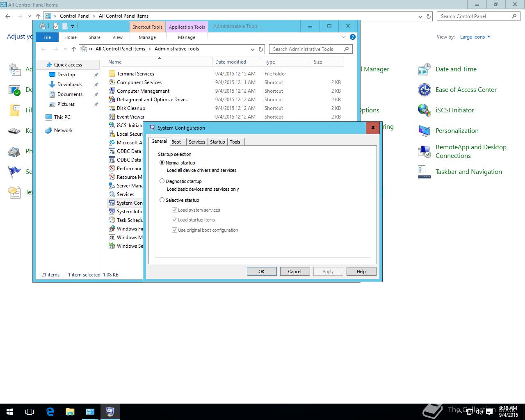Open the View ribbon tab
Viewport: 525px width, 420px height.
click(117, 37)
